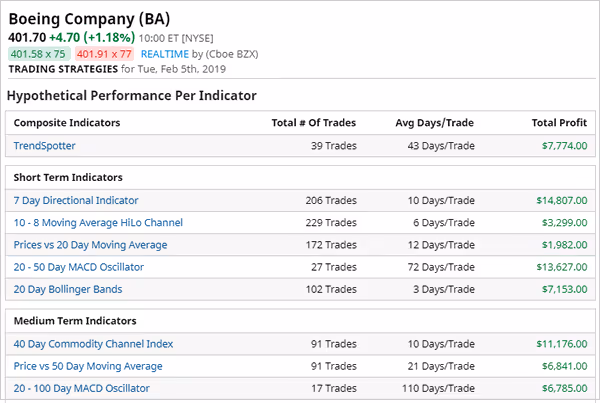Click the 102 Trades cell
Screen dimensions: 600x403
pos(331,289)
